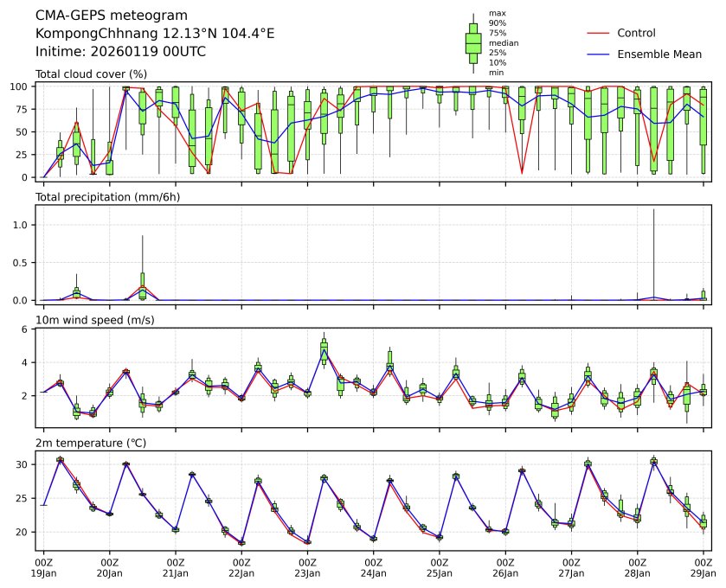Image resolution: width=726 pixels, height=588 pixels.
Task: Click the box-plot legend glyph
Action: tap(473, 43)
